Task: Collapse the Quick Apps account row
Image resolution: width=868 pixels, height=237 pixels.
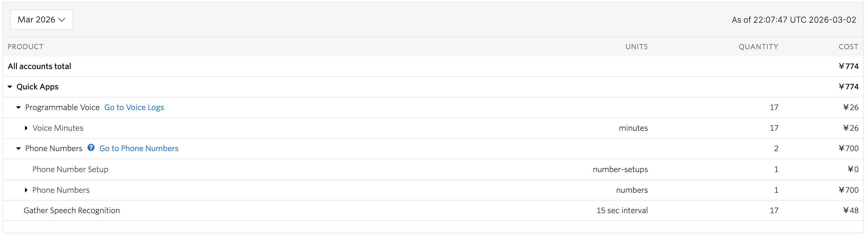Action: click(x=10, y=87)
